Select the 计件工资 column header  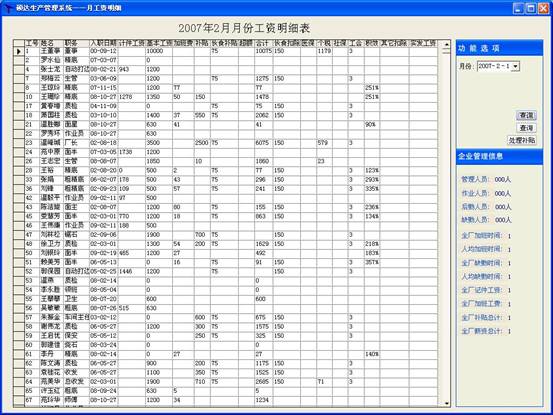[132, 43]
